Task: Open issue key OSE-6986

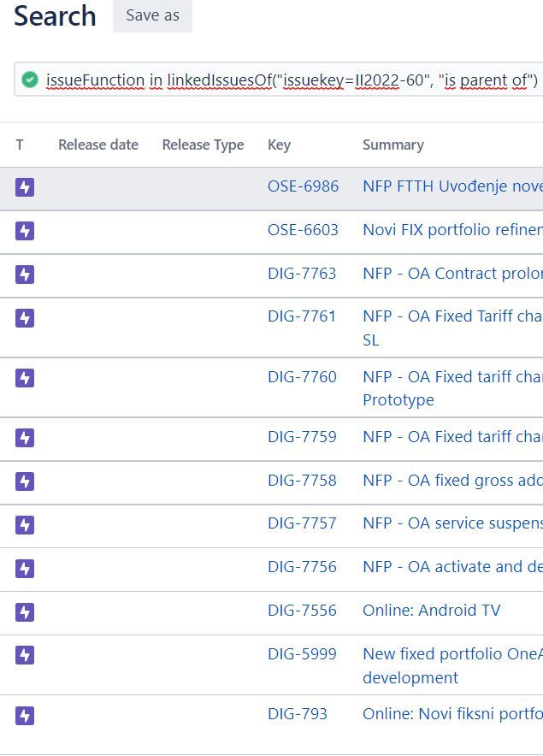Action: pos(303,186)
